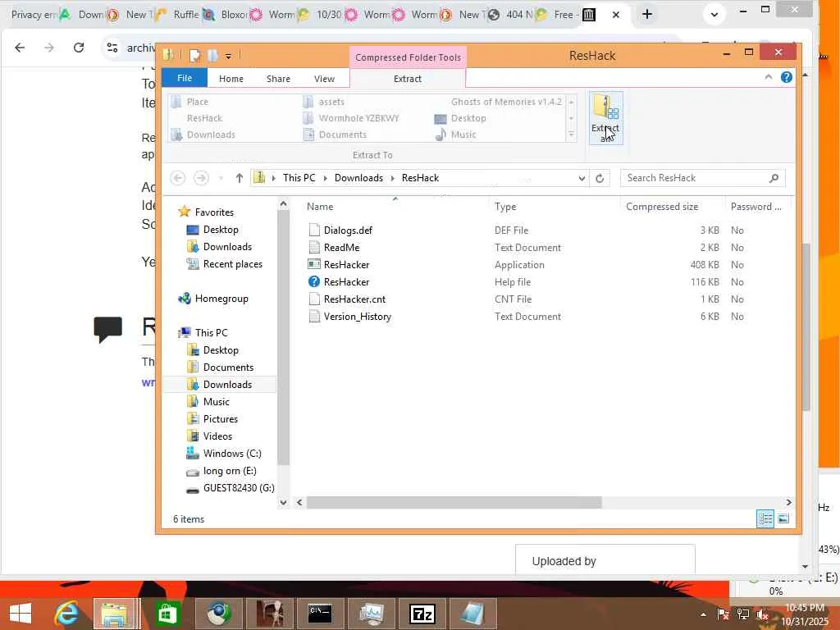Go up one folder level
This screenshot has height=630, width=840.
coord(240,178)
